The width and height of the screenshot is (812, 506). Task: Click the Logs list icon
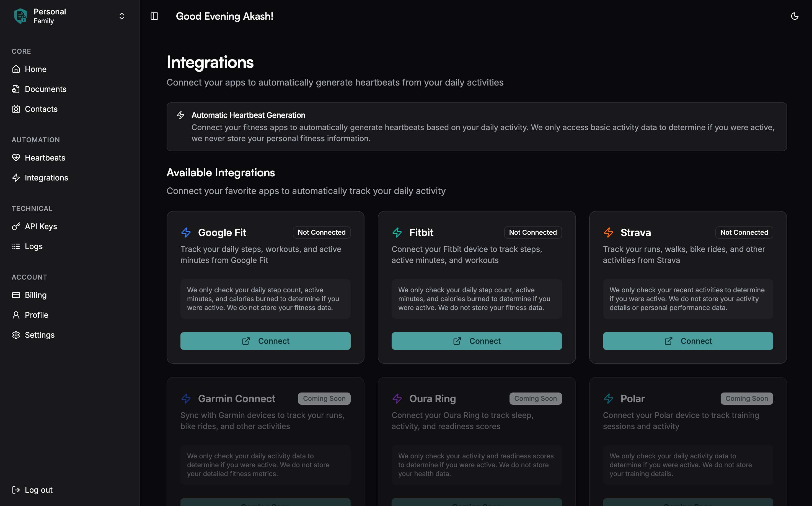16,246
